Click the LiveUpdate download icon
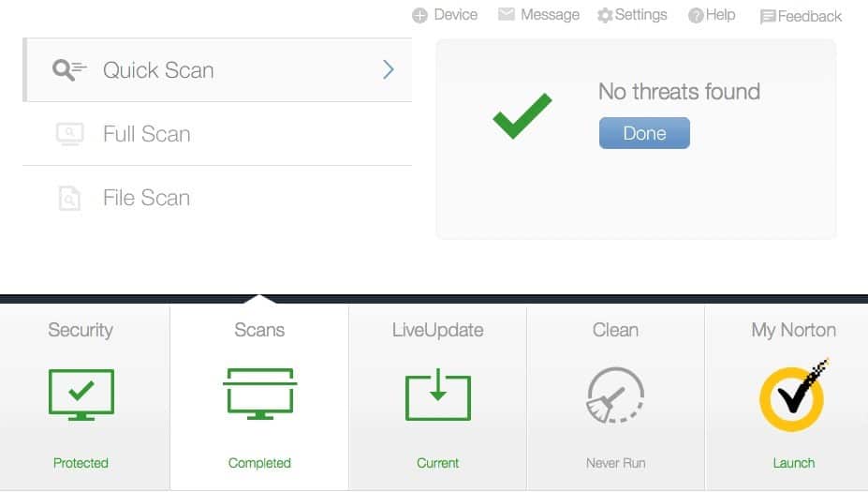The width and height of the screenshot is (868, 492). coord(438,395)
